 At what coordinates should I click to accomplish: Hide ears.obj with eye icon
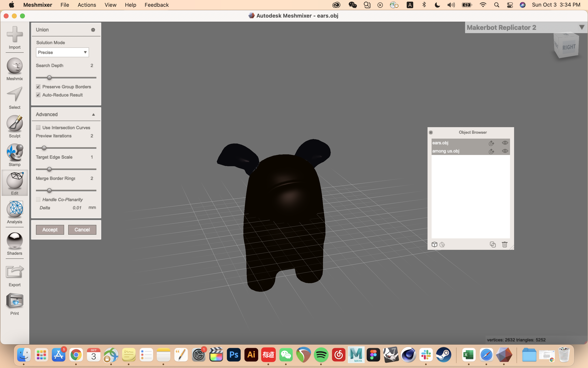pyautogui.click(x=505, y=143)
